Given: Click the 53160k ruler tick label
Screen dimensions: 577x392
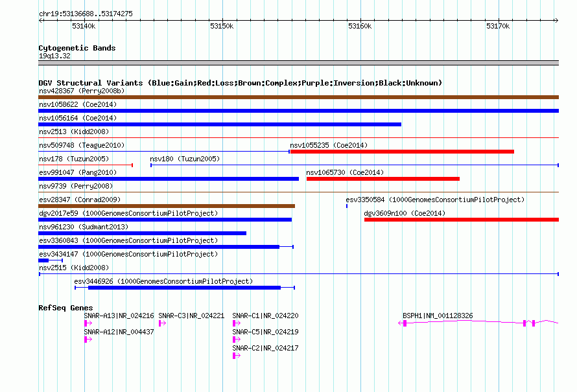Looking at the screenshot, I should [x=360, y=26].
